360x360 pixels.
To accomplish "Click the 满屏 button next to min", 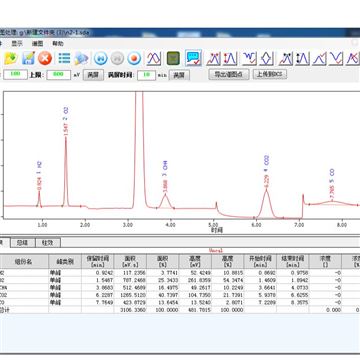I will coord(179,75).
